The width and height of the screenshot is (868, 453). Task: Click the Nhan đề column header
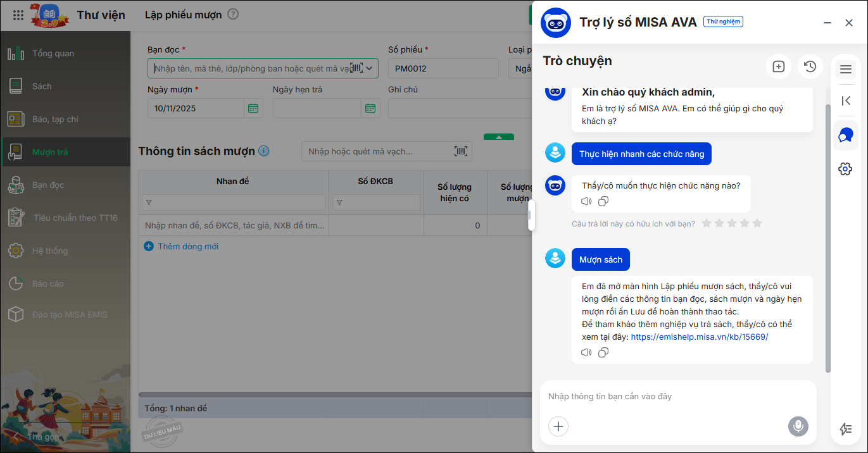pyautogui.click(x=234, y=181)
